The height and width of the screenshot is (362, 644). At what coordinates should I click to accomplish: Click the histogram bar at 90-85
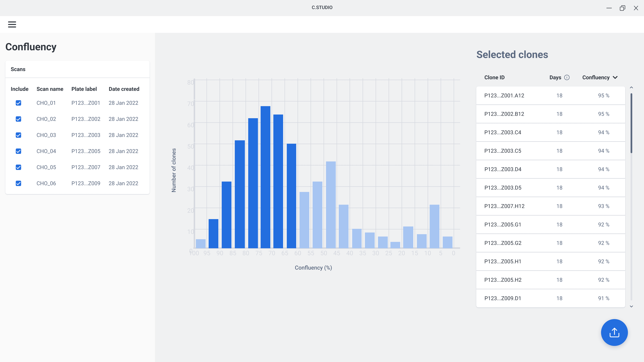point(227,215)
